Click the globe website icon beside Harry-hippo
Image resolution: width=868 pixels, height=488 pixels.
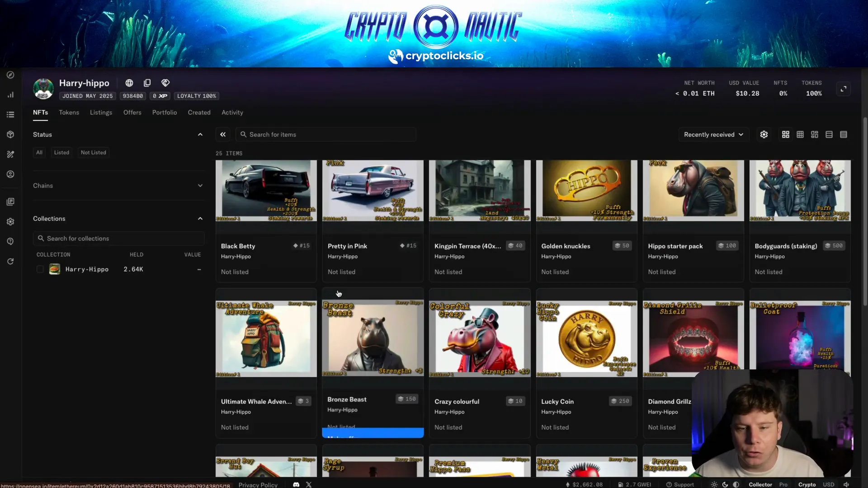point(129,83)
